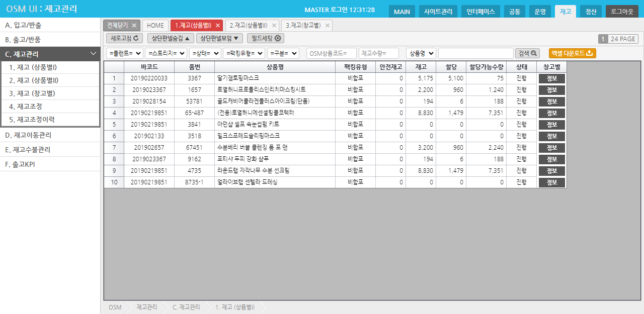Click the 새로고침 refresh button
This screenshot has width=644, height=314.
(124, 38)
